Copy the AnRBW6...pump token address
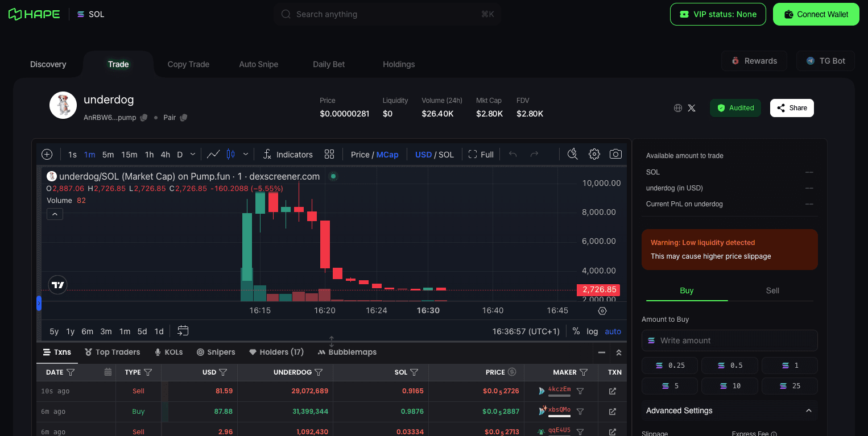Viewport: 868px width, 436px height. [x=144, y=118]
